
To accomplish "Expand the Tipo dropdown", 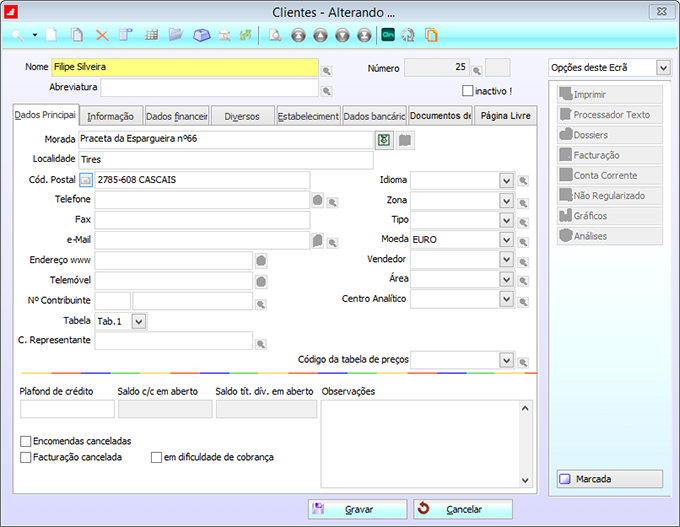I will [507, 220].
